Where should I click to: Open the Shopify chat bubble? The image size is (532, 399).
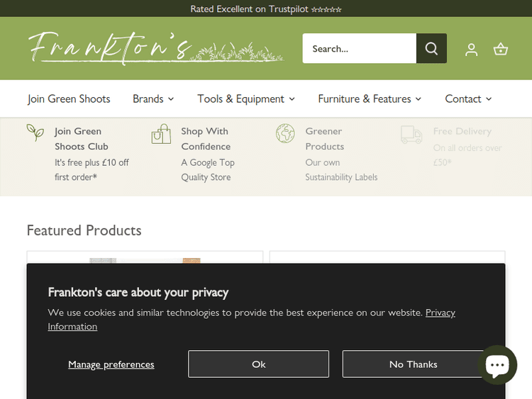coord(497,365)
